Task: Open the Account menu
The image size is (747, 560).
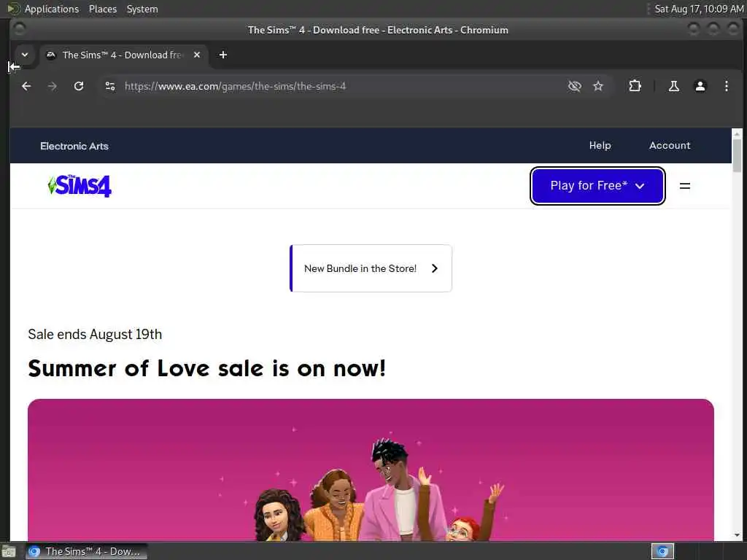Action: click(x=670, y=145)
